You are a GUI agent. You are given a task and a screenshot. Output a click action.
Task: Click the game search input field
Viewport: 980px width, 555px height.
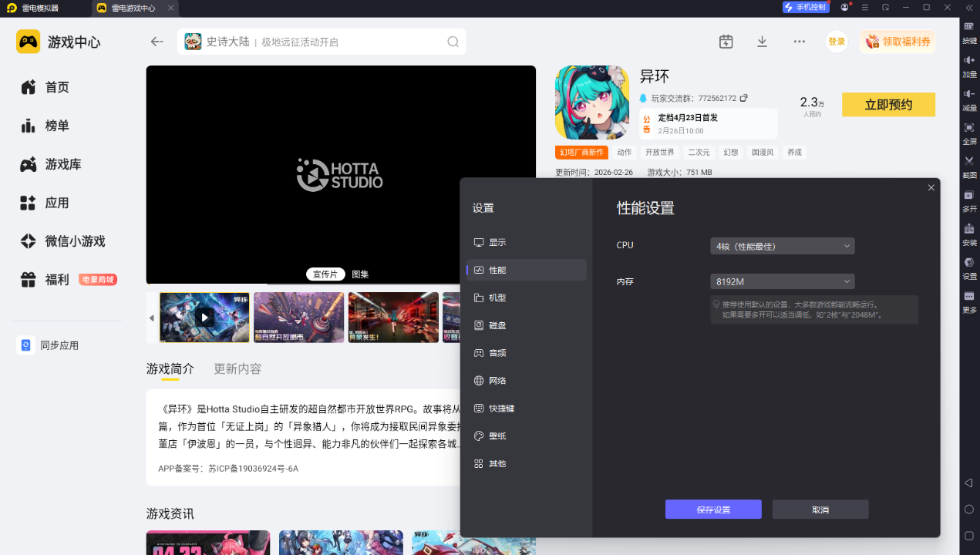pyautogui.click(x=324, y=42)
